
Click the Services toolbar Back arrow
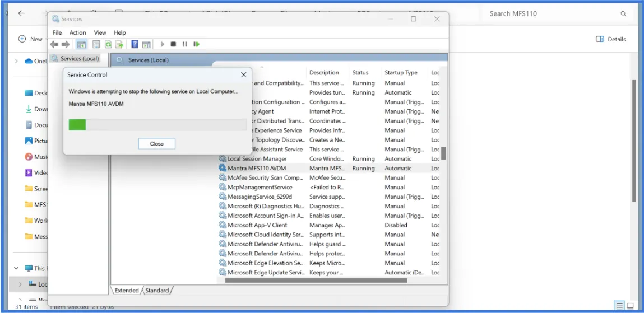pyautogui.click(x=54, y=44)
